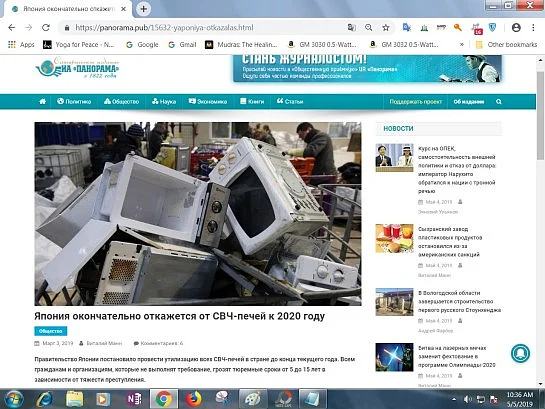Open OneNote from the taskbar
The height and width of the screenshot is (409, 545).
(133, 399)
